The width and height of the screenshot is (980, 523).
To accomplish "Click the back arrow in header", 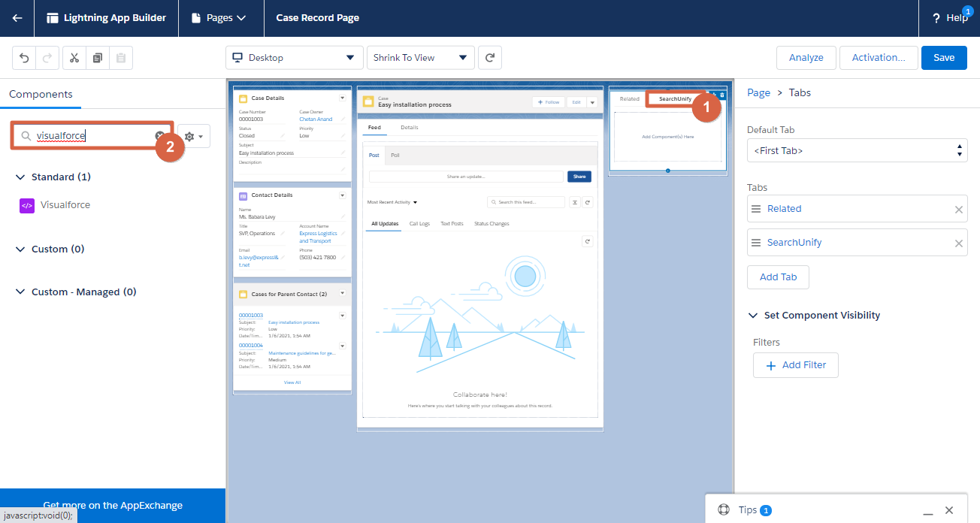I will tap(17, 18).
